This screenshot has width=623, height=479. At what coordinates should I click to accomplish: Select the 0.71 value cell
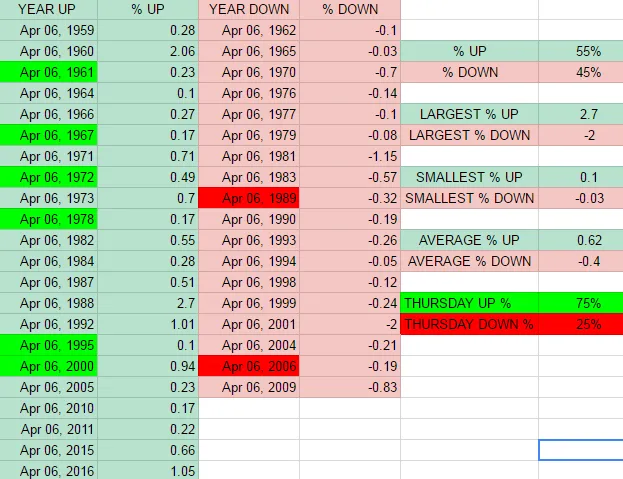point(148,156)
